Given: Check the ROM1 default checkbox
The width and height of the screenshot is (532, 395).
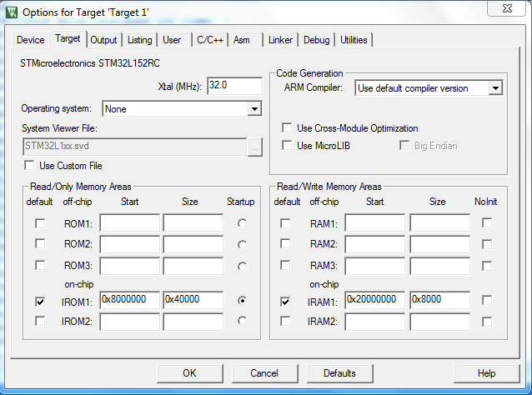Looking at the screenshot, I should point(40,223).
